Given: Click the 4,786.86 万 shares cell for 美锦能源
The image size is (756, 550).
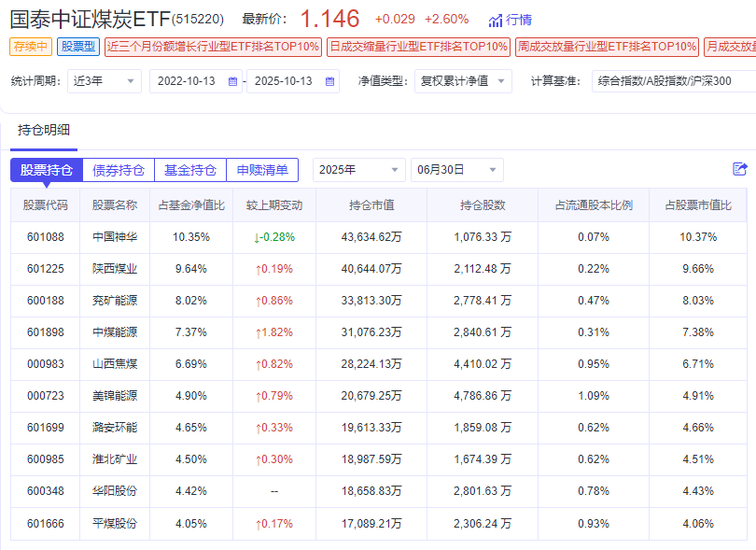Looking at the screenshot, I should (483, 396).
